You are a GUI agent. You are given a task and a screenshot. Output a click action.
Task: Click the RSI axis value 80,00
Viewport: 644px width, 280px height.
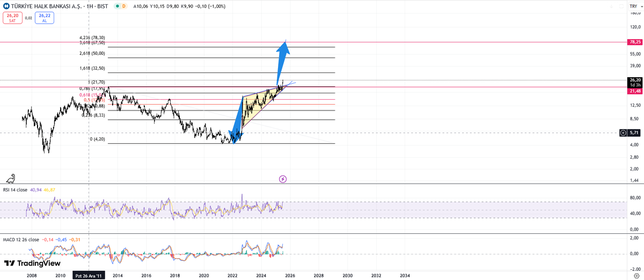634,198
